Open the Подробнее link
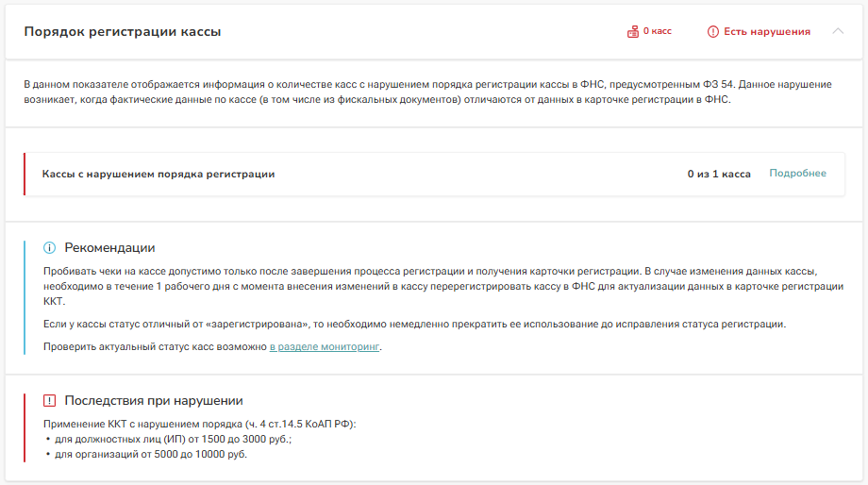The height and width of the screenshot is (485, 868). click(x=797, y=174)
